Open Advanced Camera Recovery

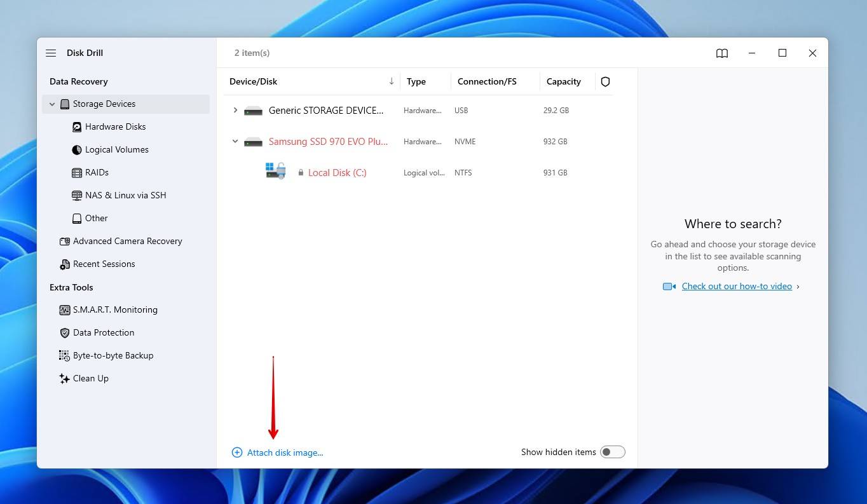(127, 241)
